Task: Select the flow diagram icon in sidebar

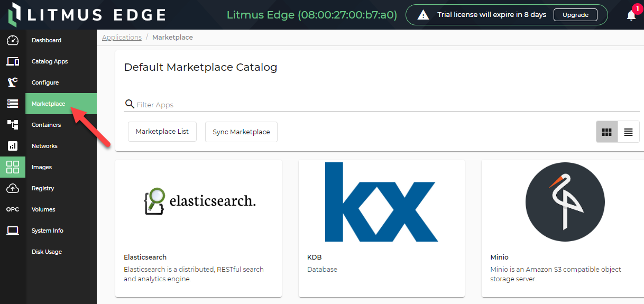Action: [13, 125]
